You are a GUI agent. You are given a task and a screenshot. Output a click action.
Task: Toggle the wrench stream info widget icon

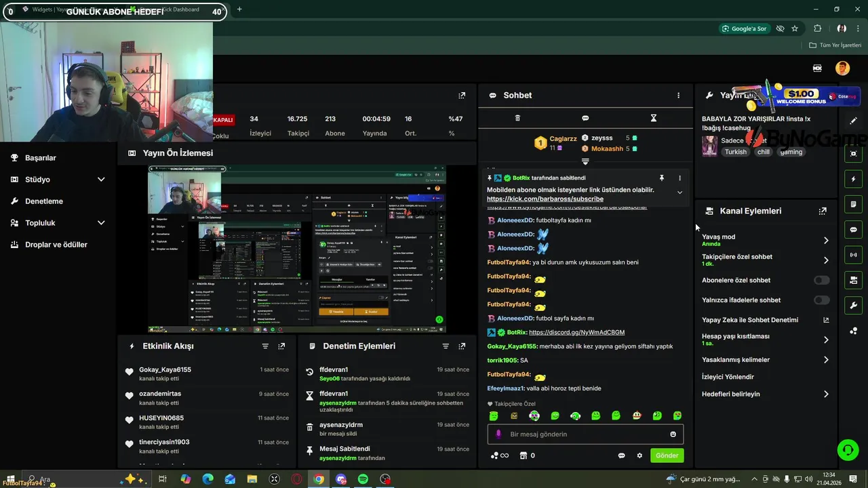coord(853,305)
